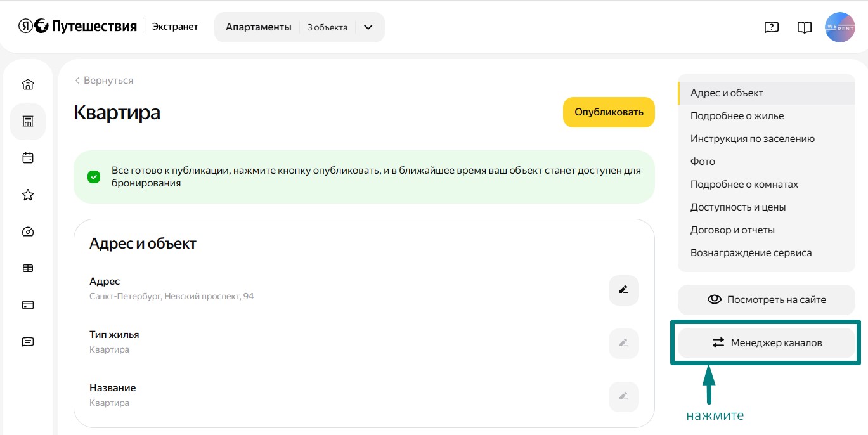Click the WeRent profile avatar
Screen dimensions: 868x435
[x=840, y=27]
